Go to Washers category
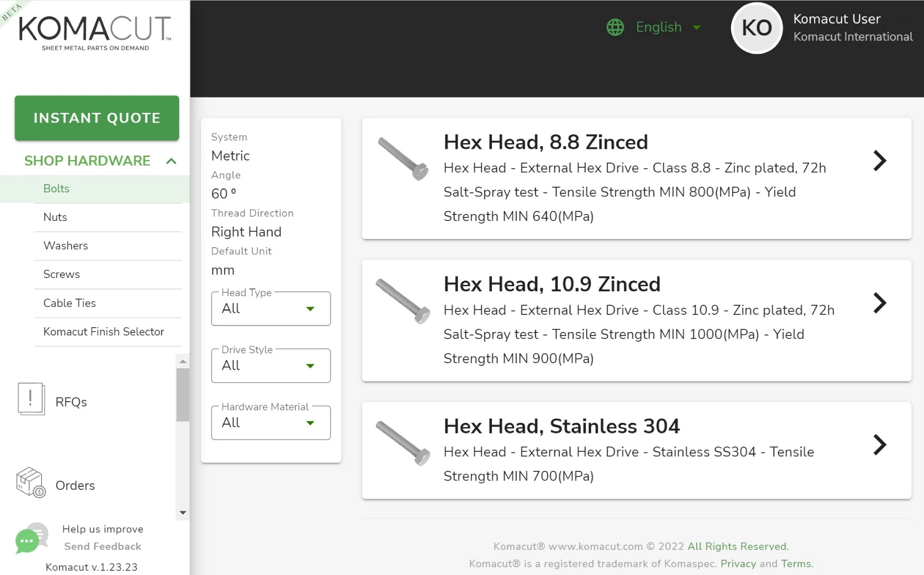Screen dimensions: 924x575 66,246
